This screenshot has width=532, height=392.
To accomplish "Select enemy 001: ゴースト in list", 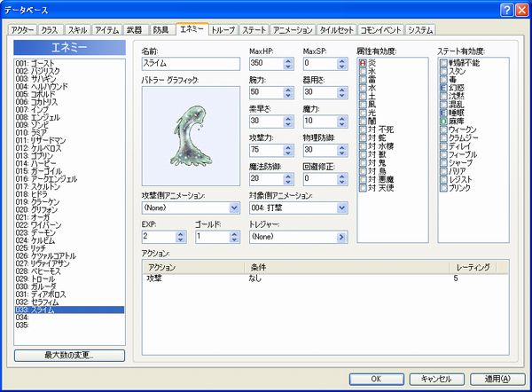I will point(69,63).
